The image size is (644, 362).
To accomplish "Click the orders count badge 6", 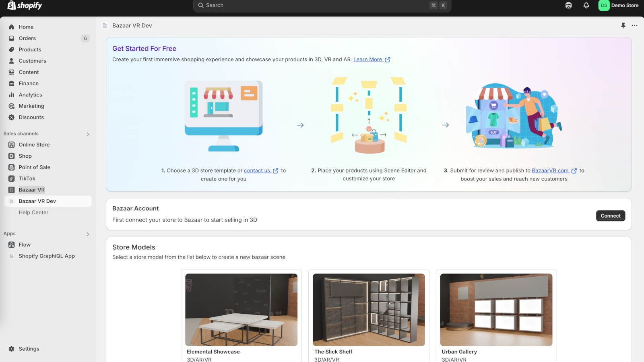I will pos(85,38).
